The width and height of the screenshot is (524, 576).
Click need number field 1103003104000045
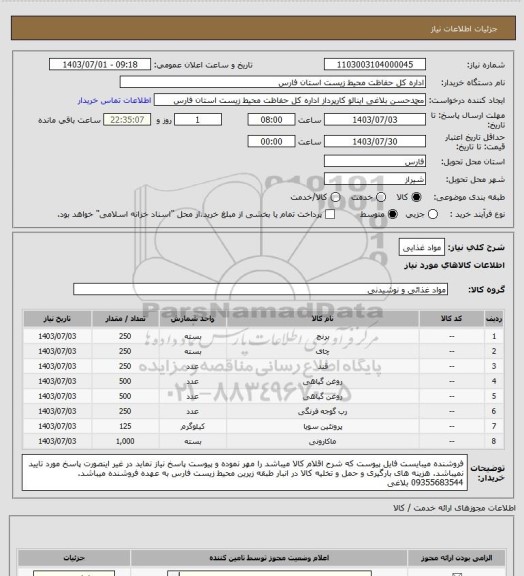pos(375,64)
